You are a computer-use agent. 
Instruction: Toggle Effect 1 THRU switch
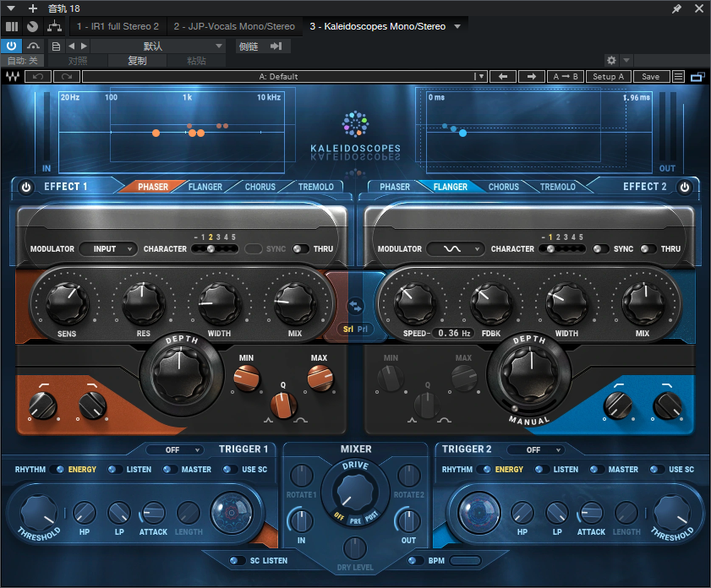point(300,248)
